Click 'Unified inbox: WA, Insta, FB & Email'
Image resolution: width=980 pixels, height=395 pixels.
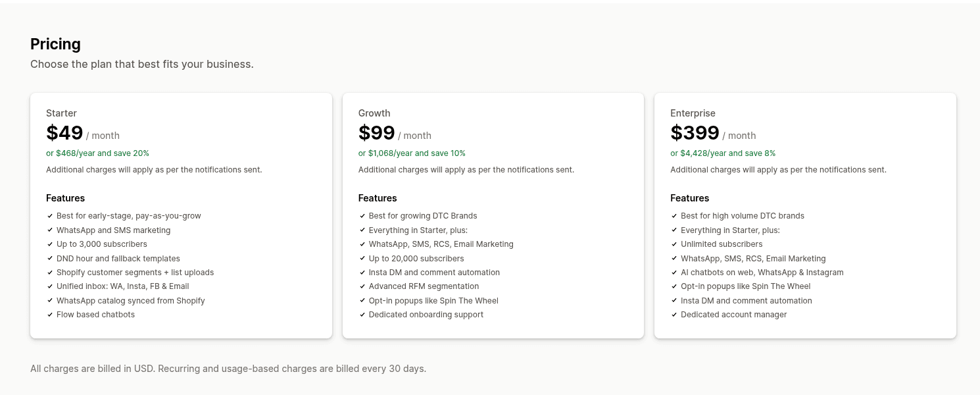coord(123,286)
